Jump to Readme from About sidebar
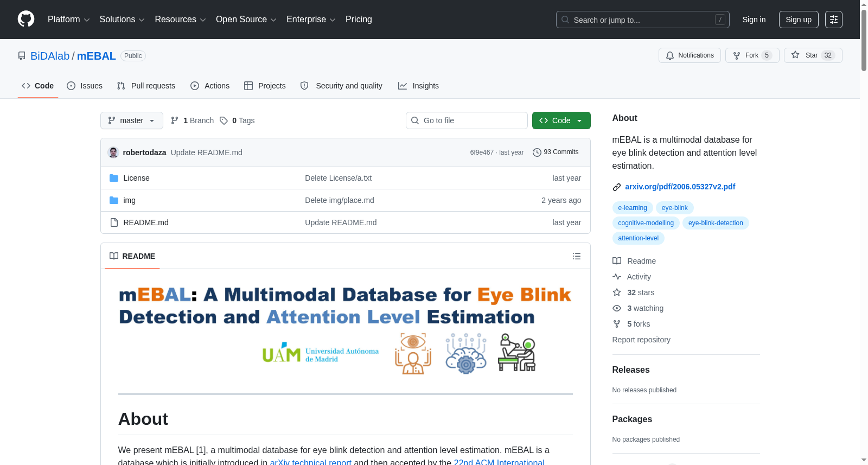 tap(634, 261)
